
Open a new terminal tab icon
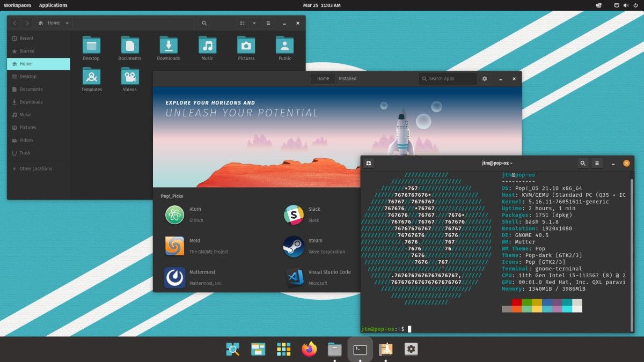[368, 163]
